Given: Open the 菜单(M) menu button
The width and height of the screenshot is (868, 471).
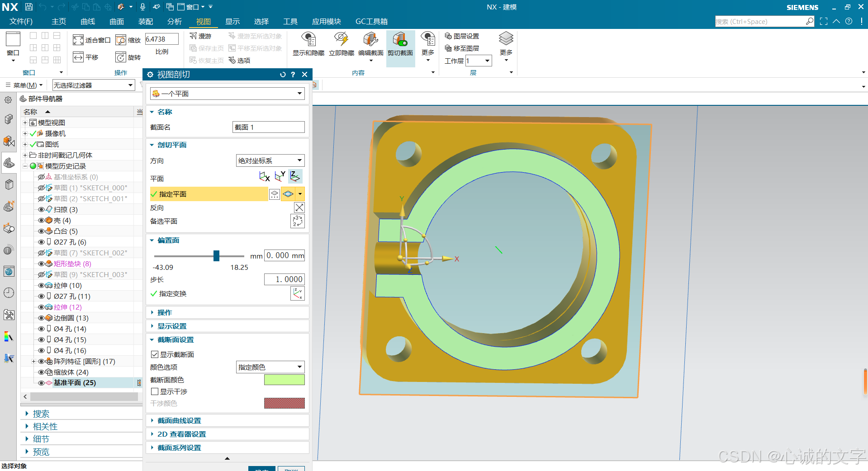Looking at the screenshot, I should pos(24,85).
